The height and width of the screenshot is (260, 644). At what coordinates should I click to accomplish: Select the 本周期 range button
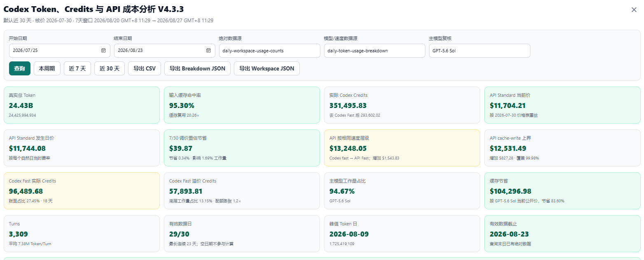pos(47,68)
